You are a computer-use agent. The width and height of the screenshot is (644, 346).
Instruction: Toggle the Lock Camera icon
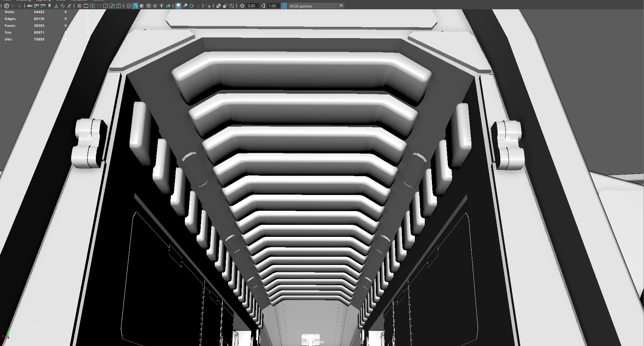point(36,6)
